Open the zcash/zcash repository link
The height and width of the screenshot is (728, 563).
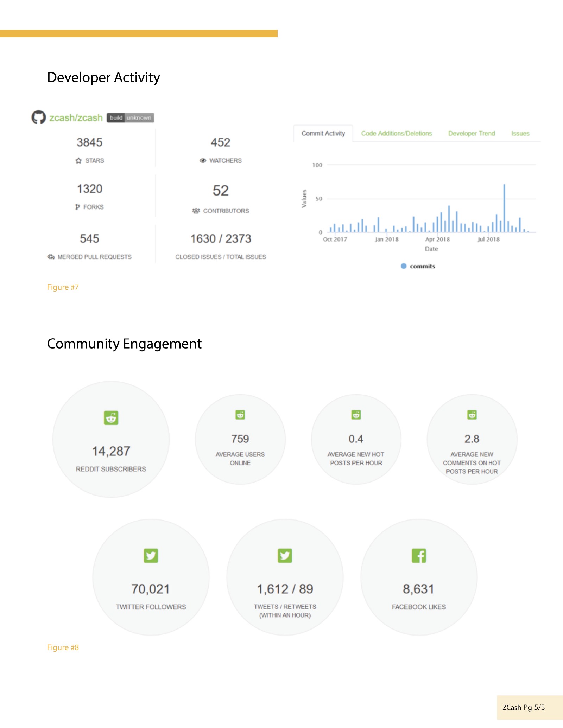coord(76,117)
